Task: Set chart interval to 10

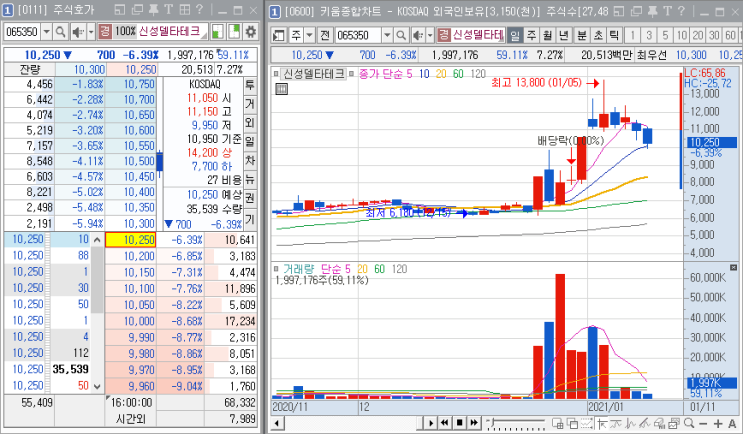Action: pyautogui.click(x=681, y=35)
